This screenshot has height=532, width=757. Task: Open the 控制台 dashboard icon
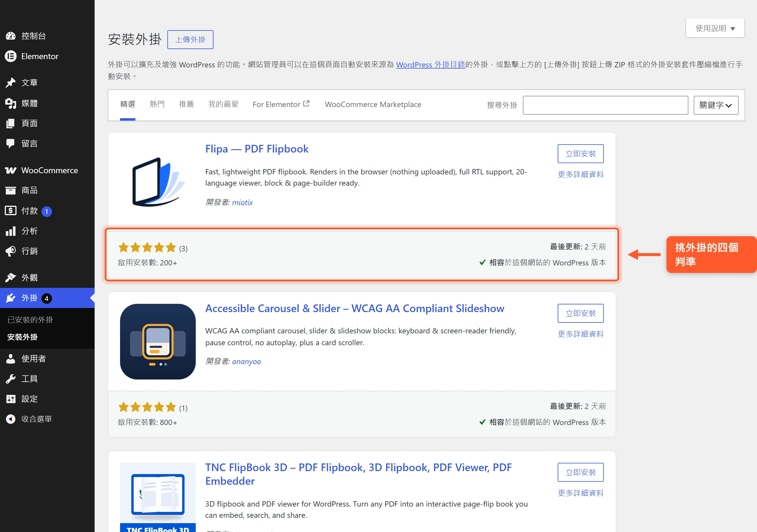(x=11, y=36)
